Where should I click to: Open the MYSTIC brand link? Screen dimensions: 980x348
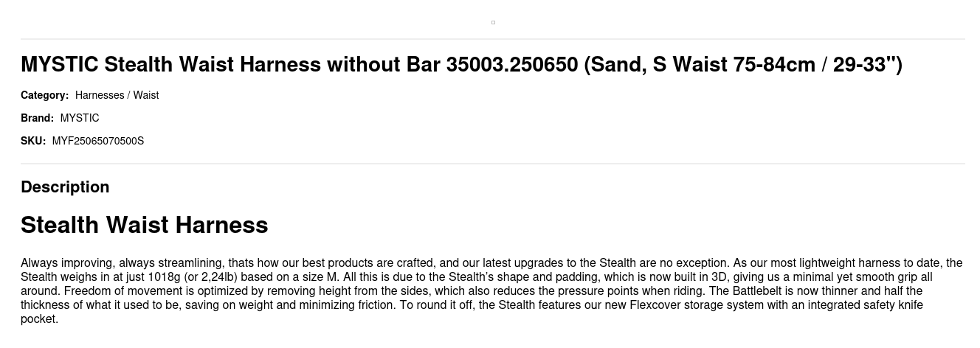[x=80, y=118]
